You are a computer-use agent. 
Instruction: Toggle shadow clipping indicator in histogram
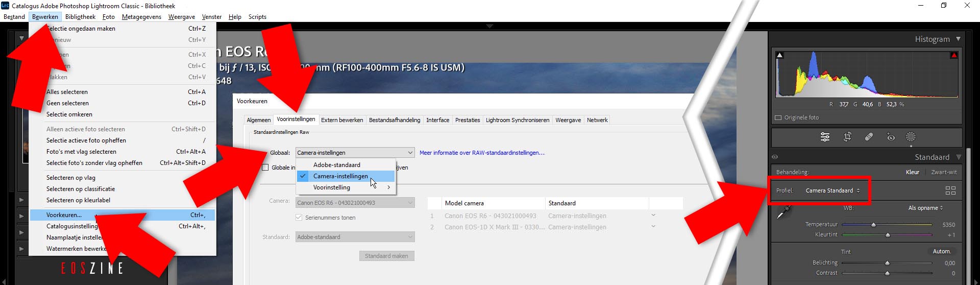click(780, 55)
